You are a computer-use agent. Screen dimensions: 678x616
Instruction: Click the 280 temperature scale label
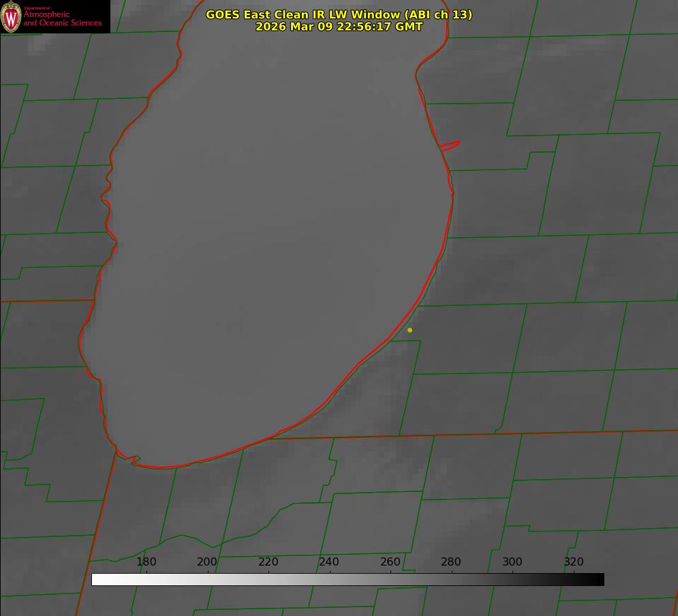point(451,562)
